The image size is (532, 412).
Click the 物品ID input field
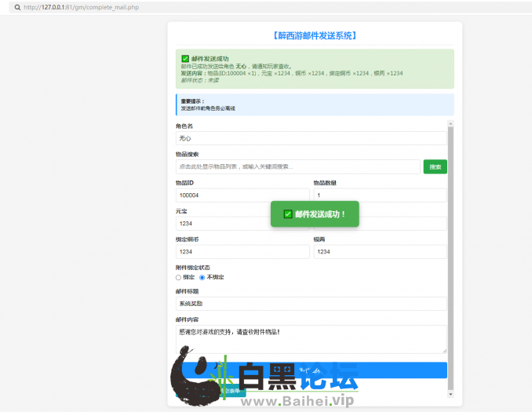[242, 195]
